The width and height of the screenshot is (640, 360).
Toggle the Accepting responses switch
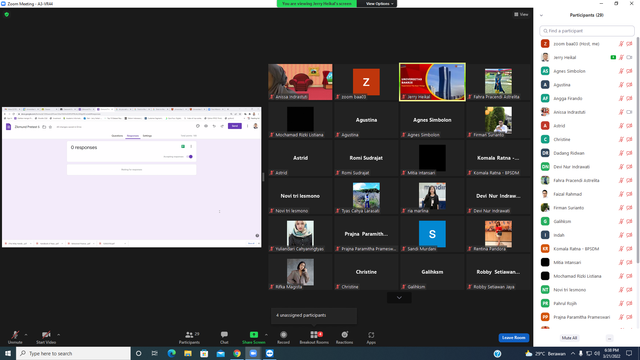coord(190,157)
